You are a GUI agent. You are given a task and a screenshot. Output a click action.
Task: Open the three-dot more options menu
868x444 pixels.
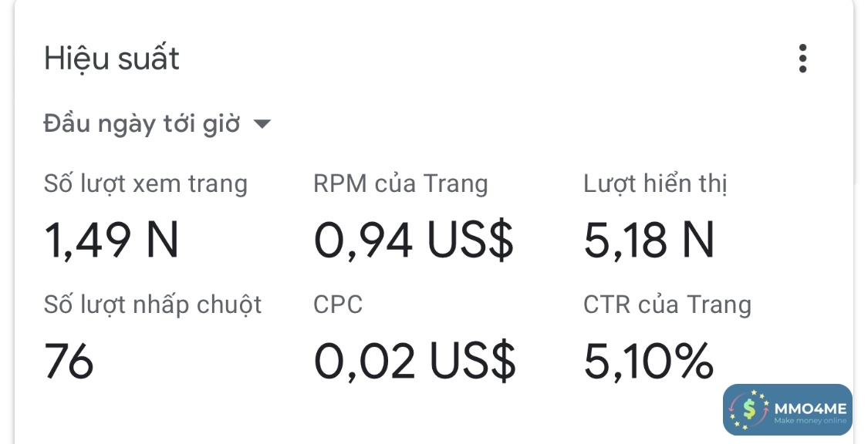pos(802,59)
